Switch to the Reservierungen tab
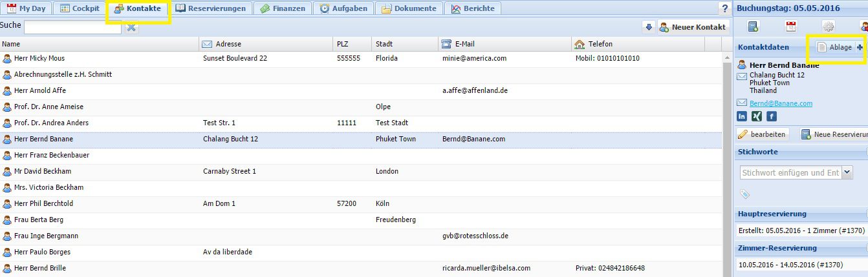The height and width of the screenshot is (277, 868). point(210,8)
